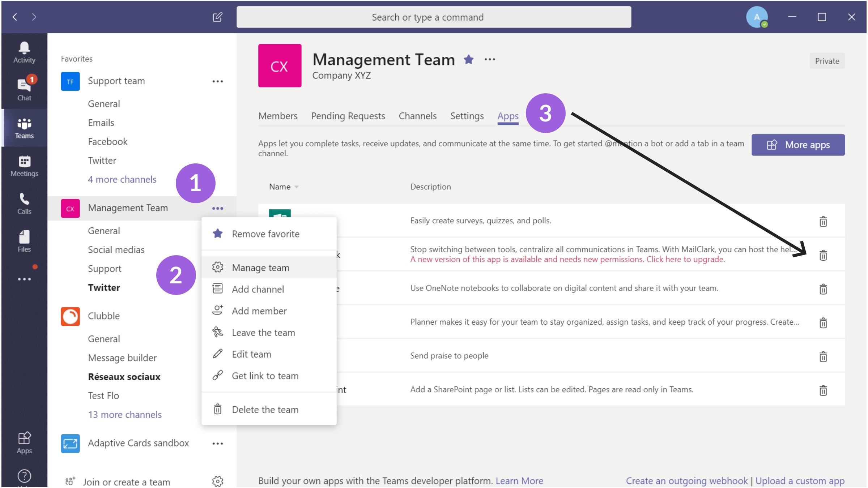Select the Apps tab
Screen dimensions: 868x488
click(508, 116)
